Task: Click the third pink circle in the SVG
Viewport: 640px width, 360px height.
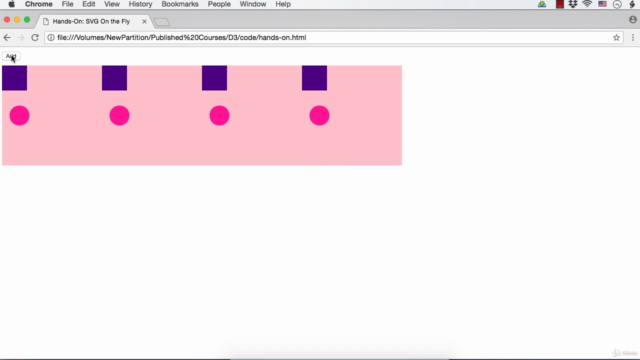Action: 220,116
